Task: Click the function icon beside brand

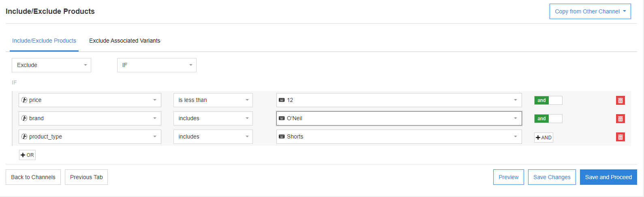Action: (24, 118)
